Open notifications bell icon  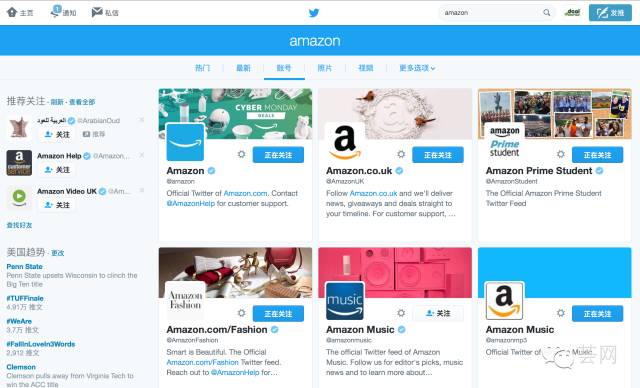[55, 12]
